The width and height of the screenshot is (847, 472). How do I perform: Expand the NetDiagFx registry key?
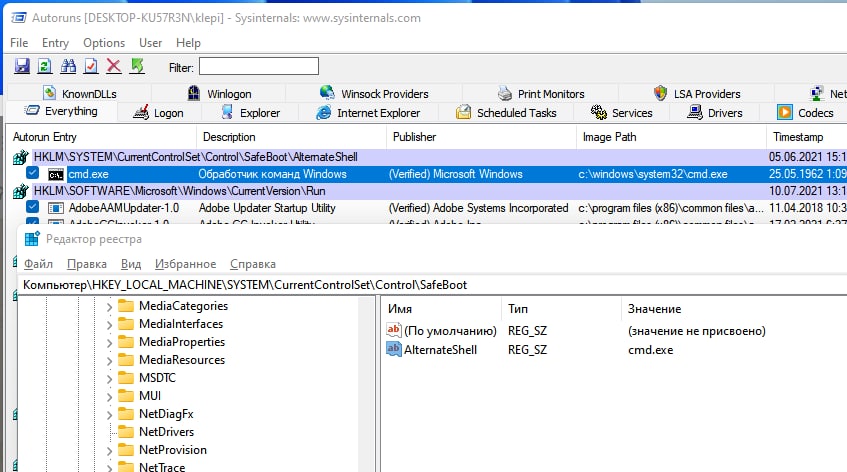click(109, 415)
